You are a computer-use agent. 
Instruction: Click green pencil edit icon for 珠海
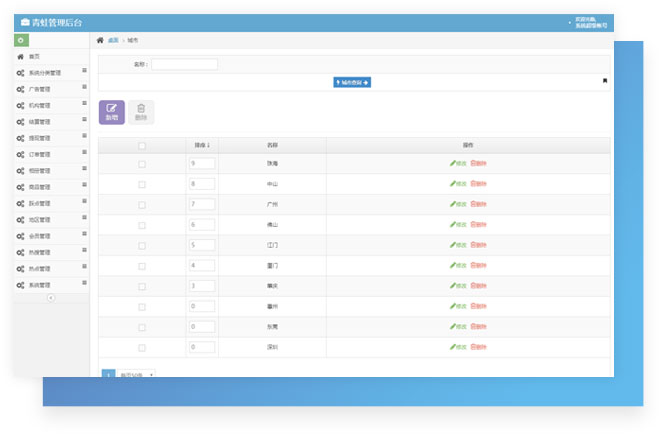(453, 163)
